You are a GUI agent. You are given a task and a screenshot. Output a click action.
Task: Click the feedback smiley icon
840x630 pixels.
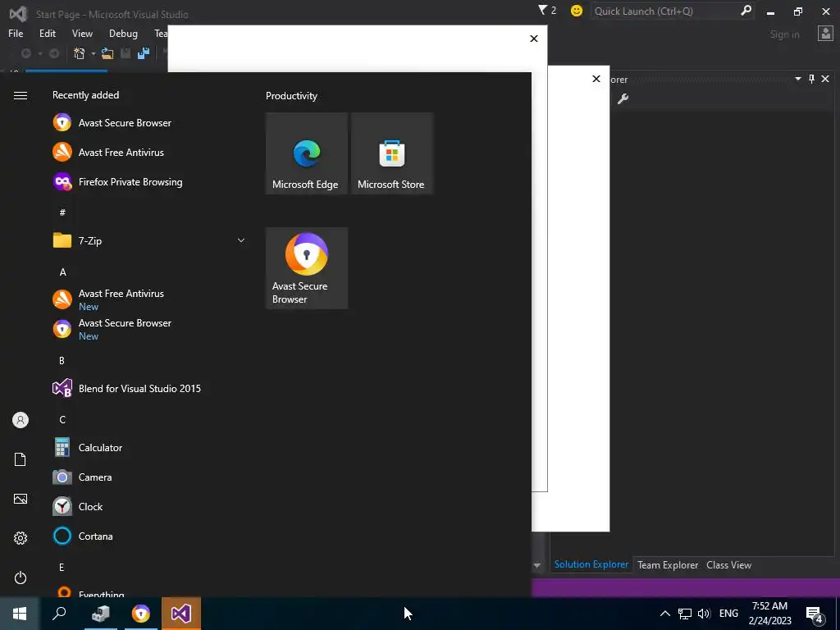577,11
